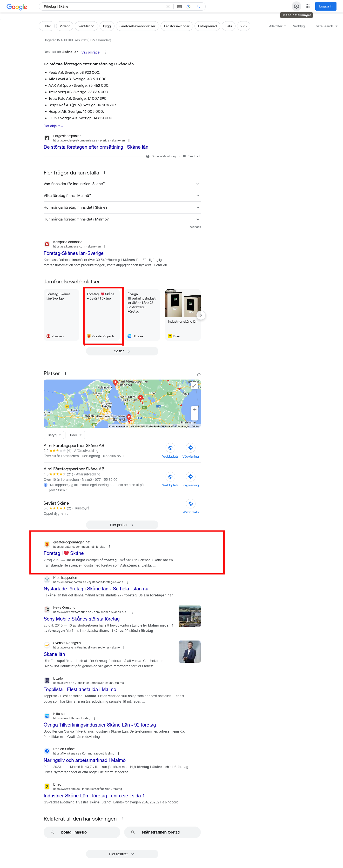The image size is (343, 868).
Task: Open the Tider filter dropdown
Action: 75,435
